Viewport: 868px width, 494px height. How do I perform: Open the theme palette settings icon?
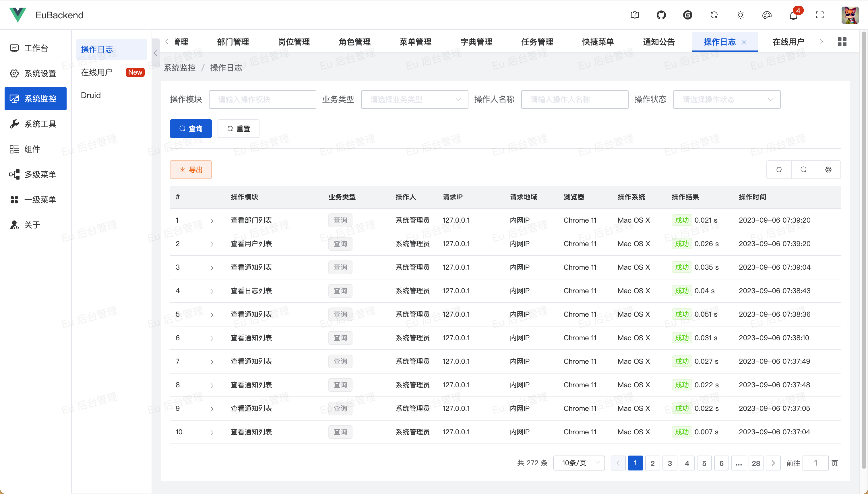click(x=767, y=15)
